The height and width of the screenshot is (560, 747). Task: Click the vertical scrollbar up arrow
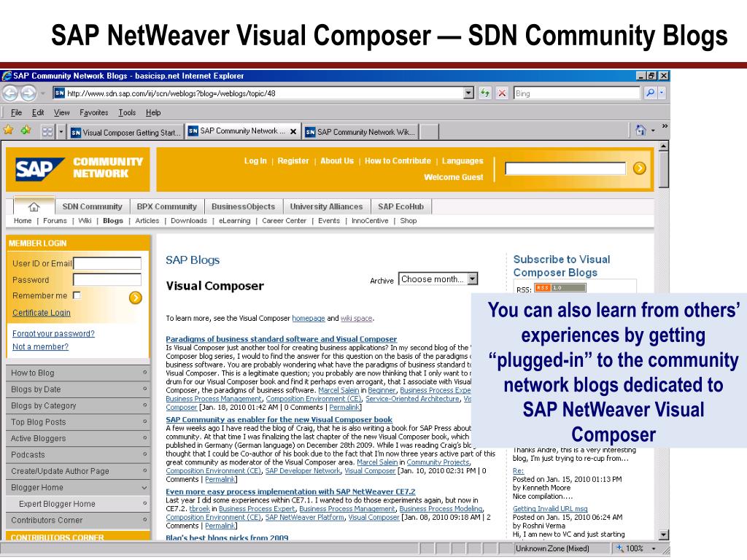[x=664, y=146]
